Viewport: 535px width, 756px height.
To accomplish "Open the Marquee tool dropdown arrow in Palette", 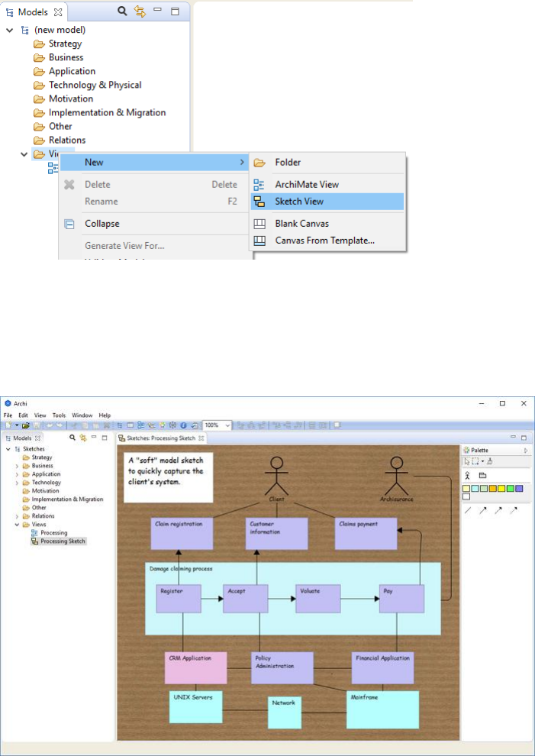I will pos(482,461).
